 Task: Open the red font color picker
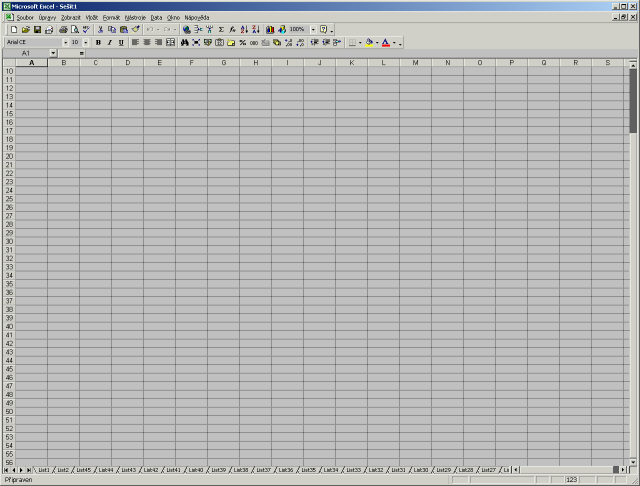click(399, 43)
